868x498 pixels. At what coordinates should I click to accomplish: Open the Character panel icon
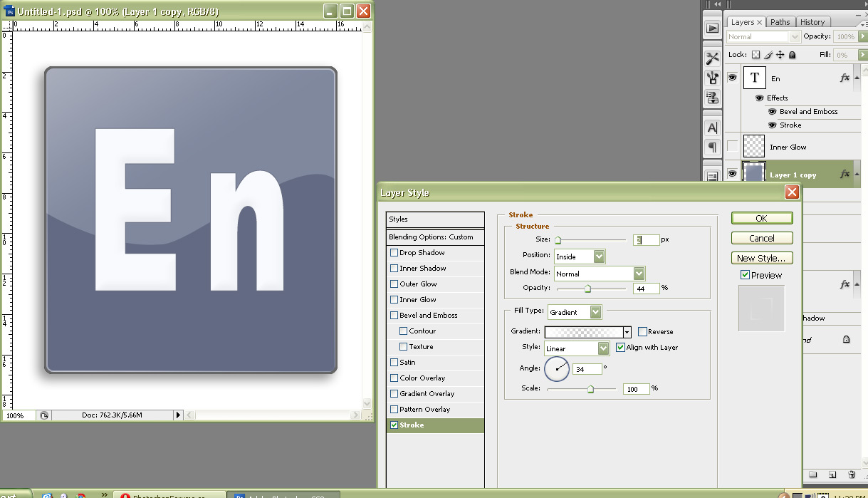[712, 128]
